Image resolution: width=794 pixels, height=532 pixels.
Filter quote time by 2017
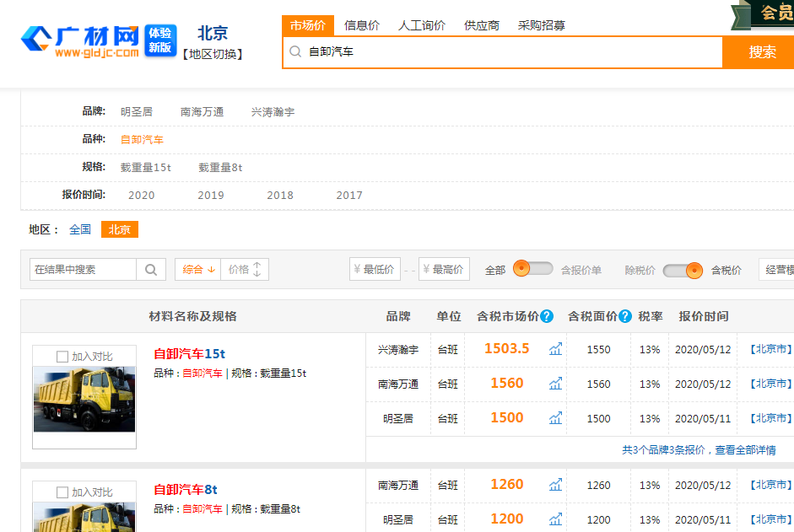(349, 196)
